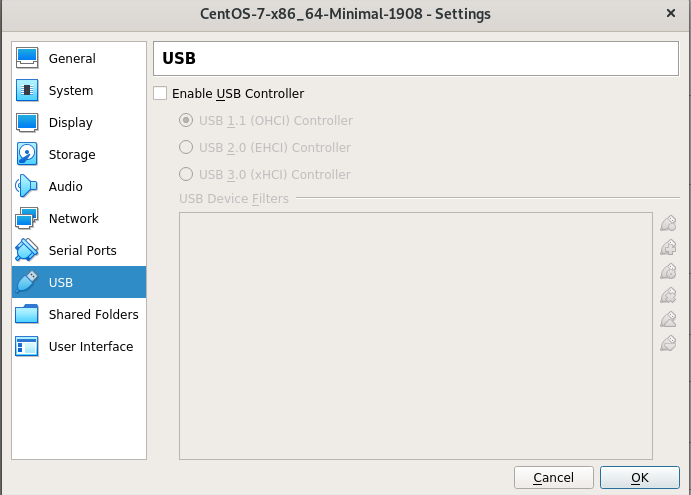Open the System settings category
The height and width of the screenshot is (495, 691).
(x=79, y=90)
